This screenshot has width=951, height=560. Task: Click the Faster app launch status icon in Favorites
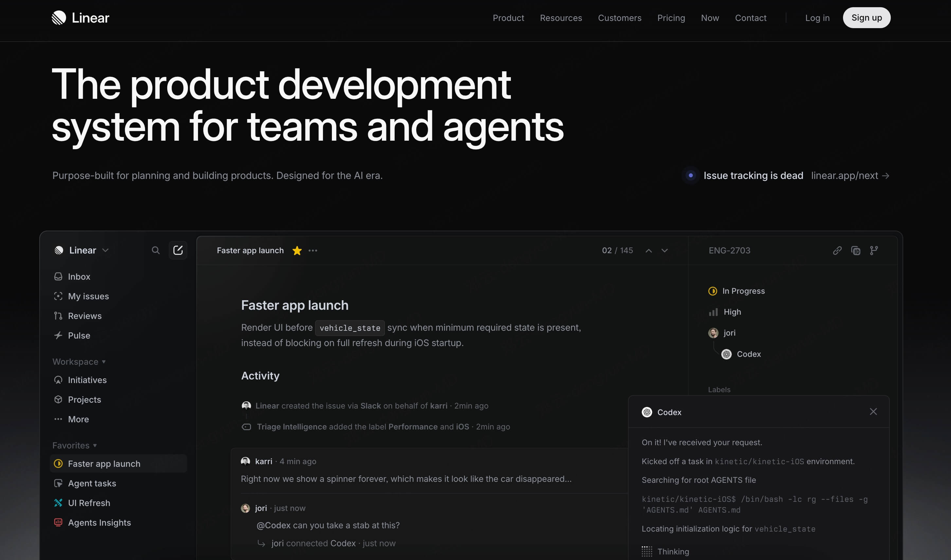click(58, 464)
